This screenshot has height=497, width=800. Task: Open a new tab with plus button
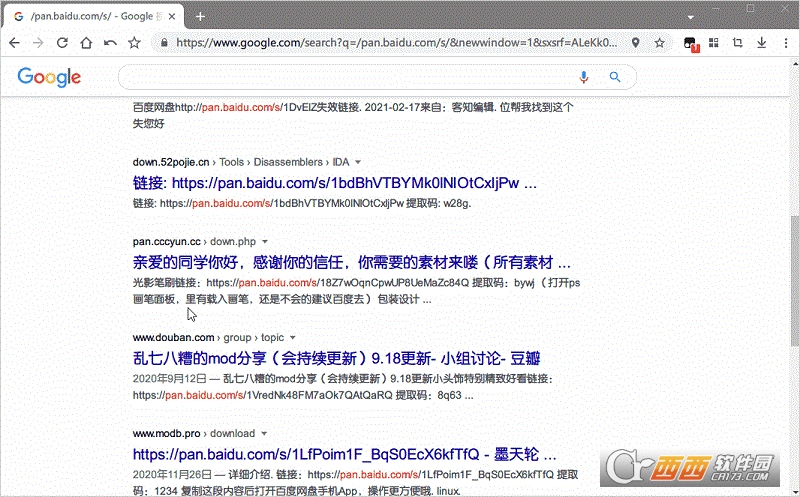(201, 17)
